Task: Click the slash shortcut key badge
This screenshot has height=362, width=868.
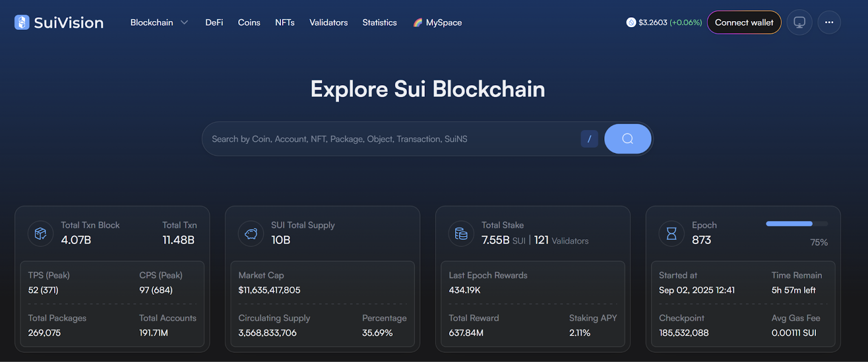Action: 589,139
